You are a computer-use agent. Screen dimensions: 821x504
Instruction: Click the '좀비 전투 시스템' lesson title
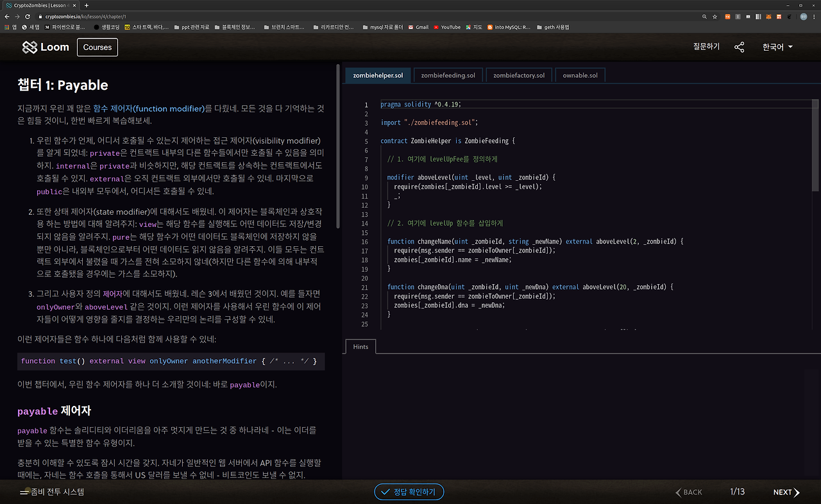tap(57, 492)
